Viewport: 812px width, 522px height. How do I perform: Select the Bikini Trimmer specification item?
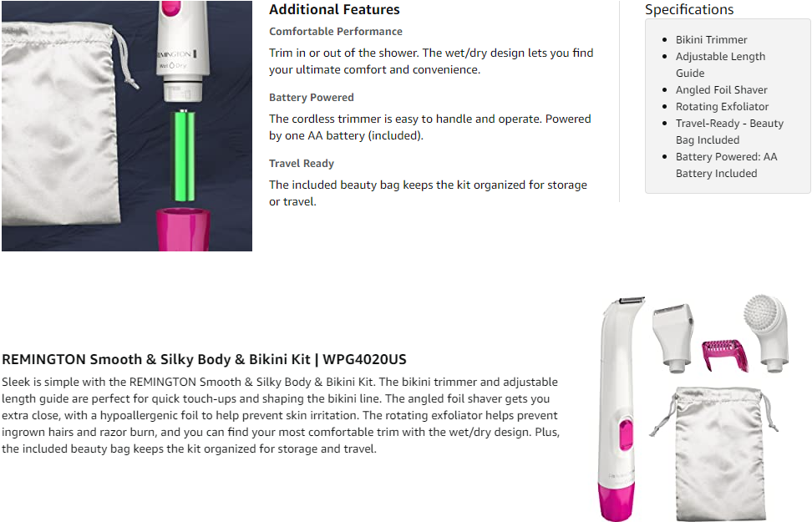[712, 40]
